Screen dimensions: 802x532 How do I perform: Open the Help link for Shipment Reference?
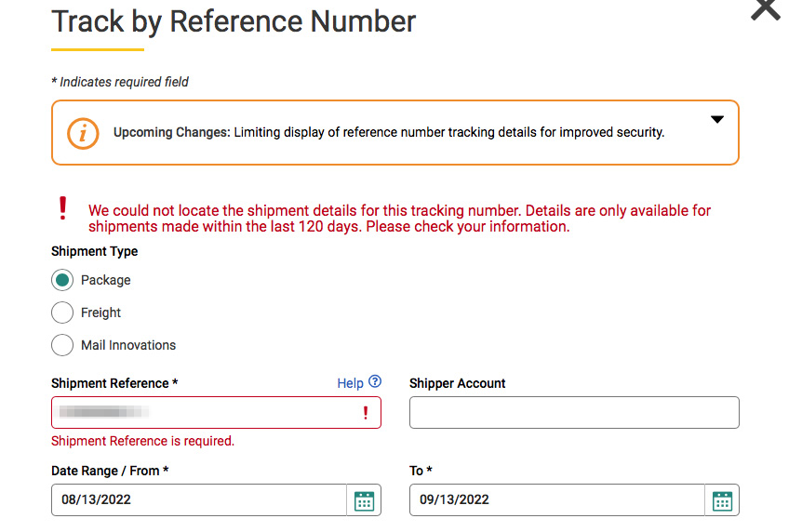coord(350,383)
